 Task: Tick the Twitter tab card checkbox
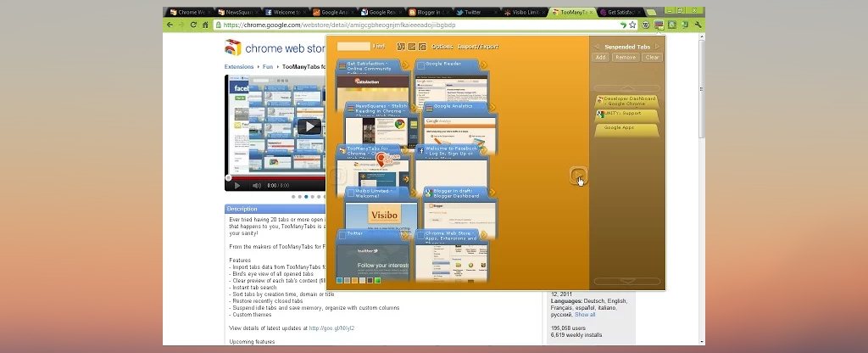coord(342,236)
